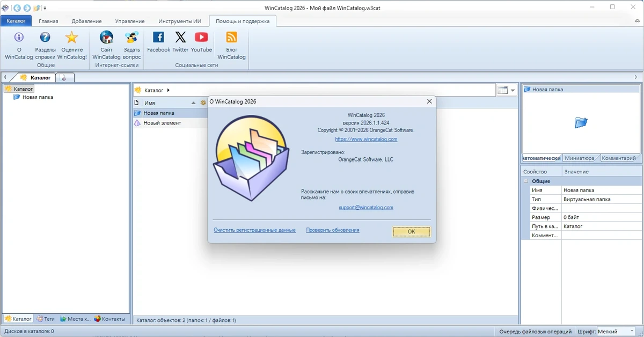This screenshot has height=337, width=644.
Task: Open the Facebook icon in ribbon
Action: [x=158, y=37]
